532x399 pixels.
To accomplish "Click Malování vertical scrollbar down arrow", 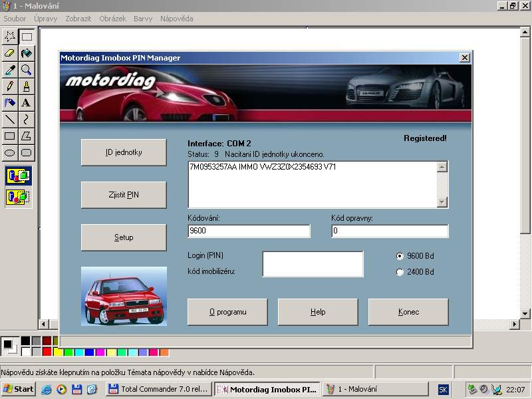I will pyautogui.click(x=525, y=313).
